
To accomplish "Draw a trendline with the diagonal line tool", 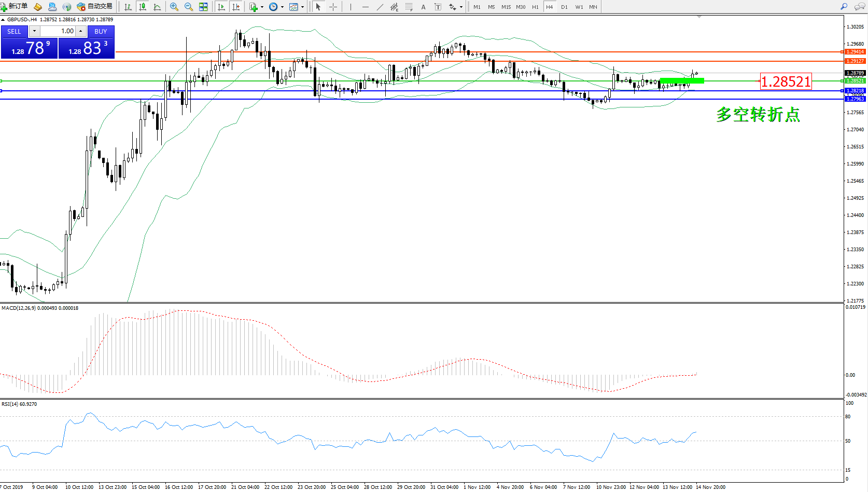I will pyautogui.click(x=380, y=7).
